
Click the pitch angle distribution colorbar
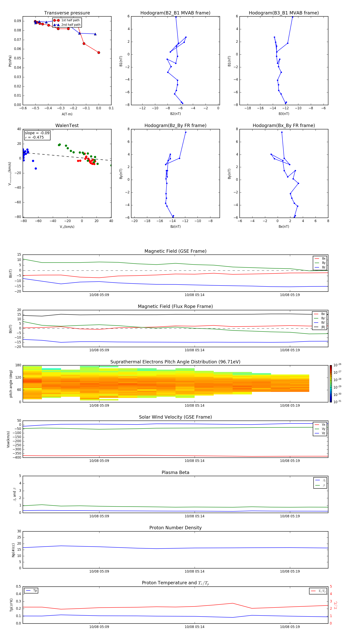click(331, 384)
